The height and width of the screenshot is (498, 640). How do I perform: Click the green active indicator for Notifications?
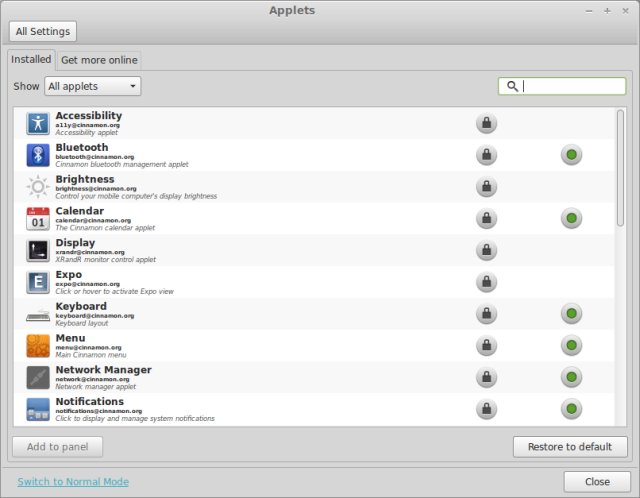[571, 409]
